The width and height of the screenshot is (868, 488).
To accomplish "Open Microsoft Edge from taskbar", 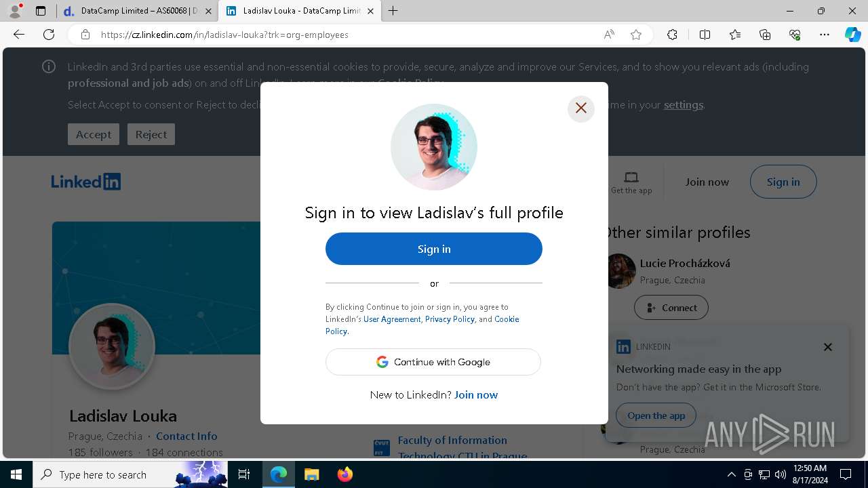I will (x=279, y=474).
